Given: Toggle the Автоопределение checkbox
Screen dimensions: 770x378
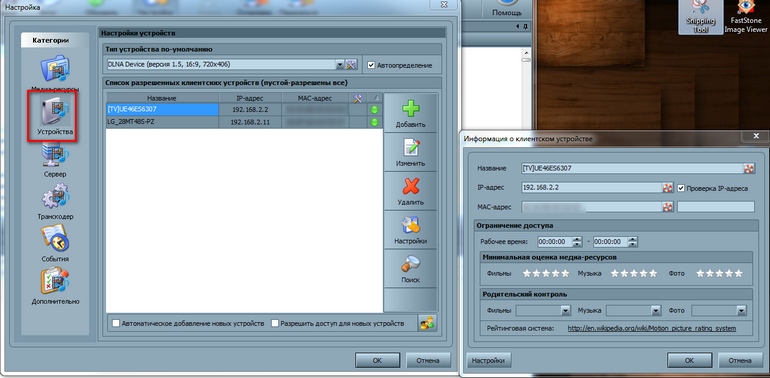Looking at the screenshot, I should click(x=371, y=65).
